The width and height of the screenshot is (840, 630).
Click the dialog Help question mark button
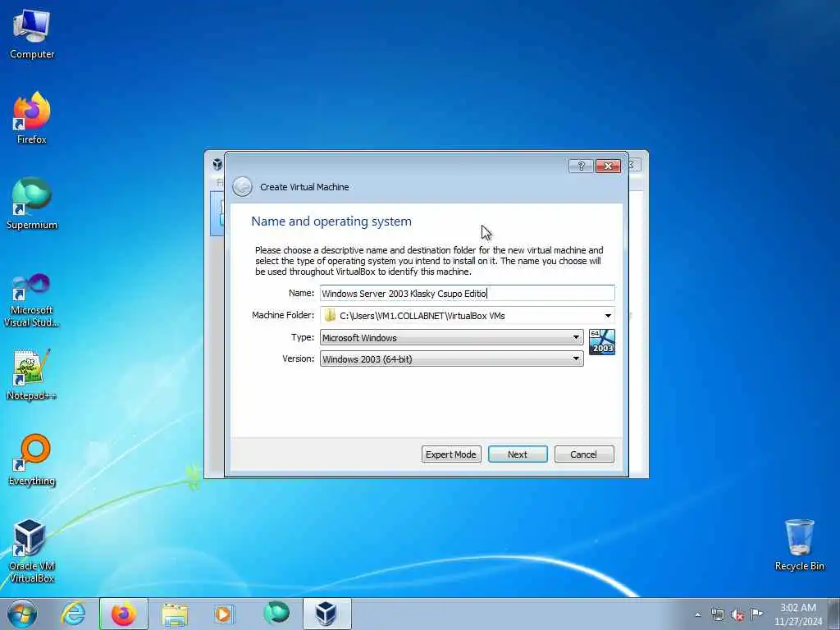click(x=581, y=166)
